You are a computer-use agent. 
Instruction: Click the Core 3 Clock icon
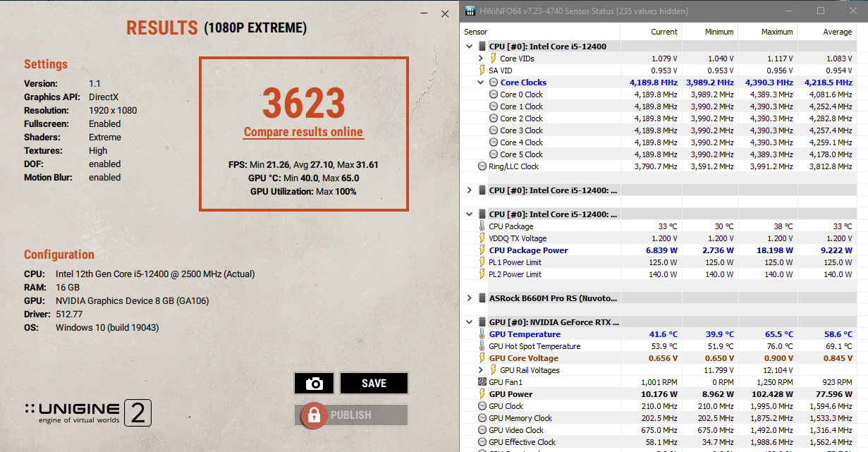click(493, 130)
